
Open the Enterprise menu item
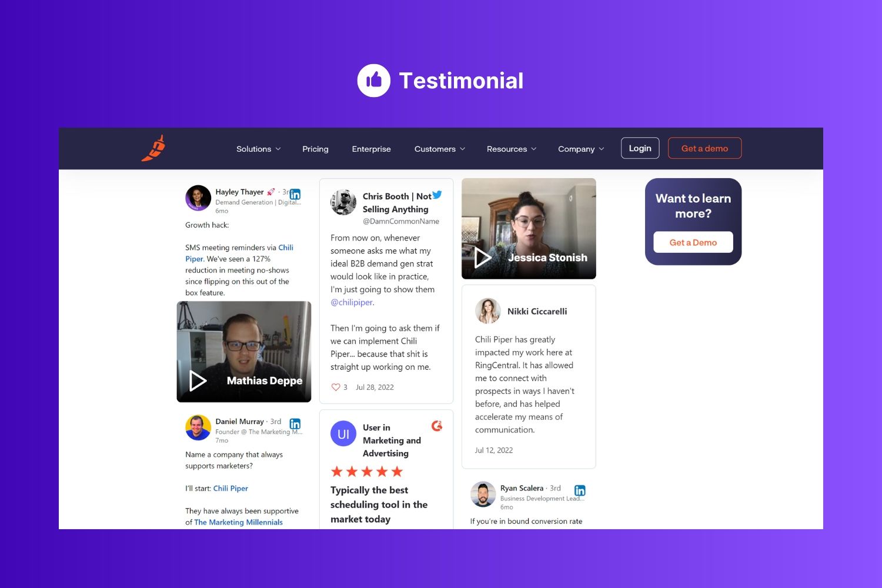[x=371, y=149]
